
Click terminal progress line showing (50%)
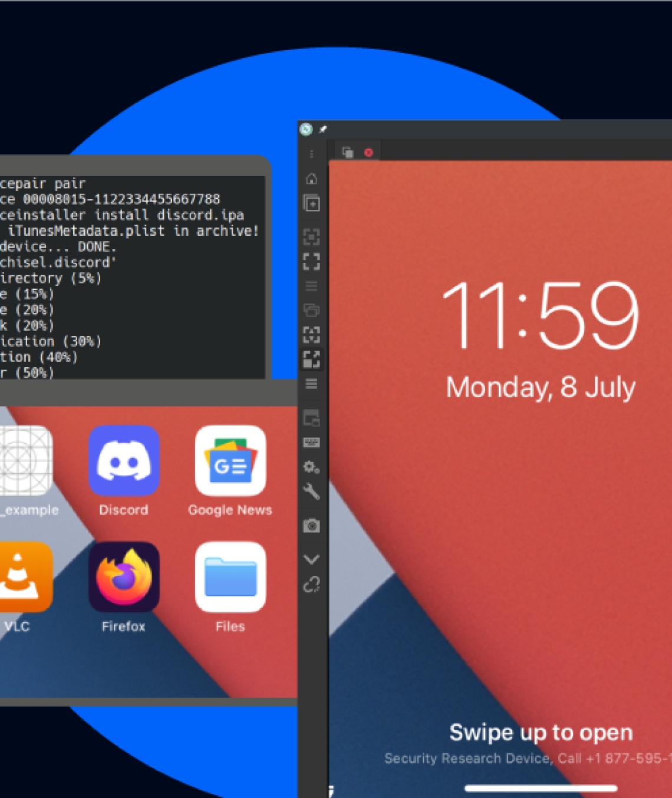[x=27, y=372]
